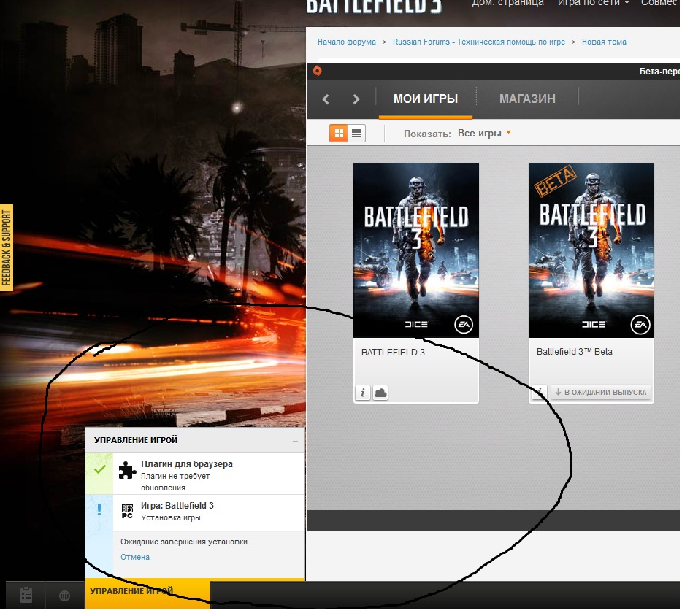Open Дом. страница nav item
The image size is (682, 616).
tap(507, 3)
